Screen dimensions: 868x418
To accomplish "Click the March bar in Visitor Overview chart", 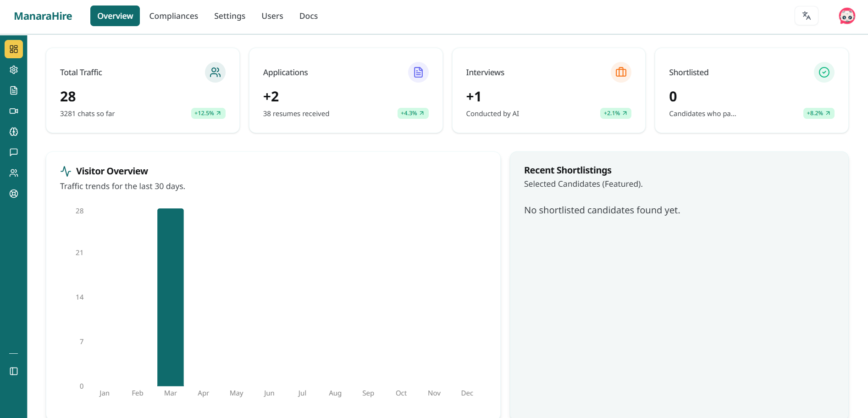I will click(171, 297).
